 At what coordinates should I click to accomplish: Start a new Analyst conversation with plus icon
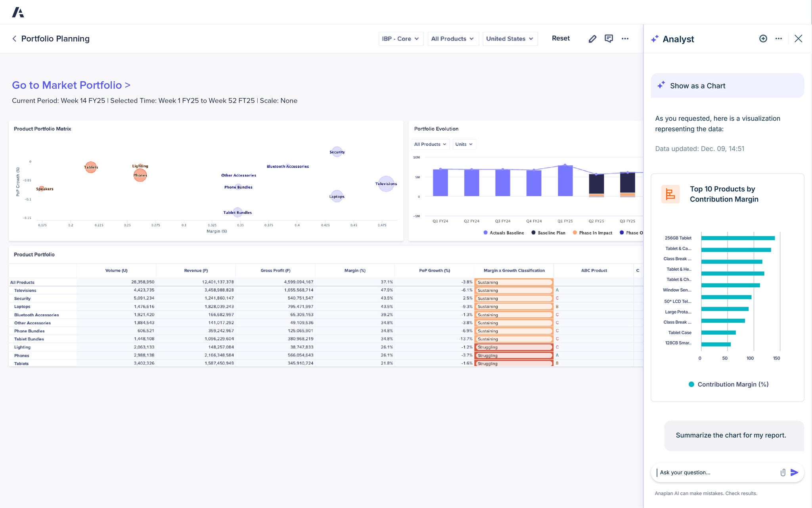coord(763,38)
